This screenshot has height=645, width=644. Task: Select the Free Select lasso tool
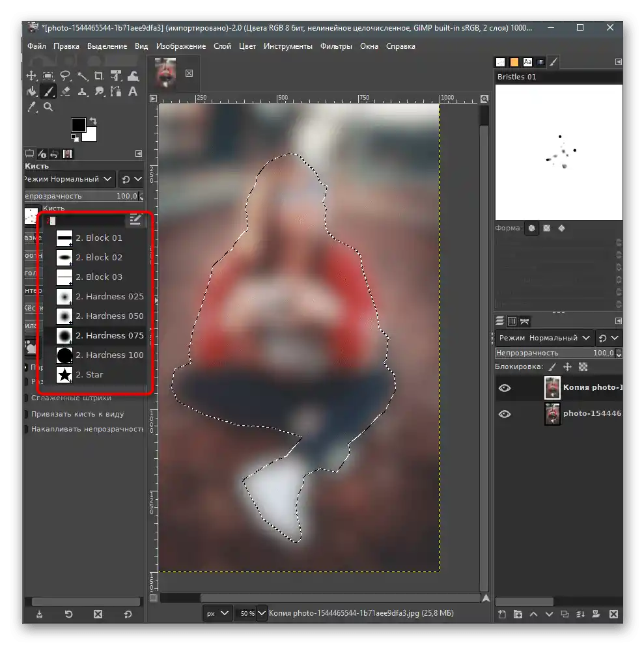pyautogui.click(x=65, y=75)
